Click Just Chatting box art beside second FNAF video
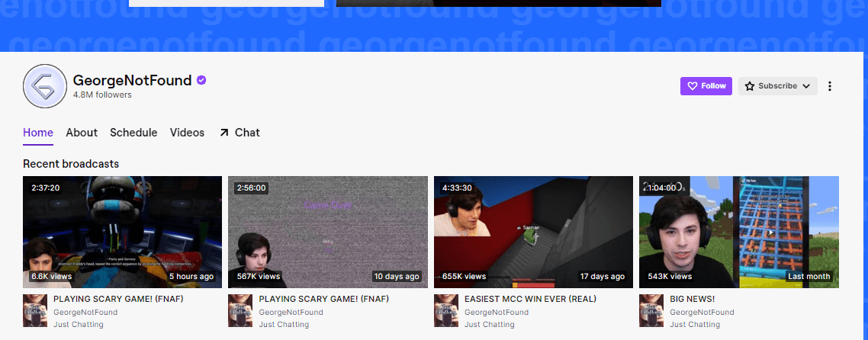Image resolution: width=868 pixels, height=340 pixels. (240, 311)
